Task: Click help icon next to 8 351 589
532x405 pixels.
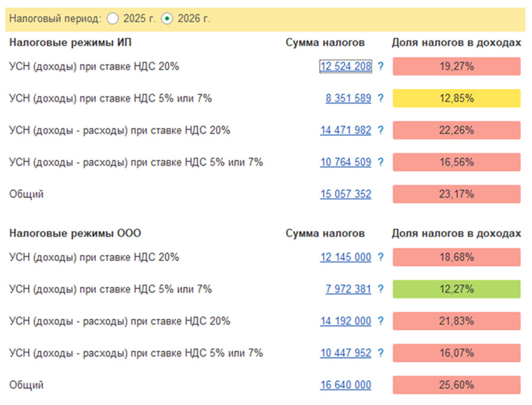Action: coord(381,99)
